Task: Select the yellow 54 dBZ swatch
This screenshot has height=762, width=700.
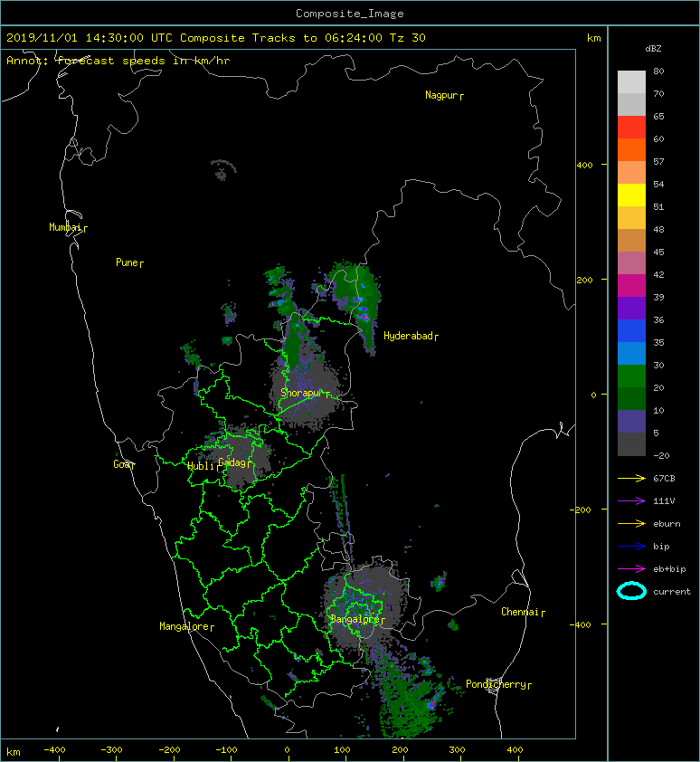Action: coord(631,195)
